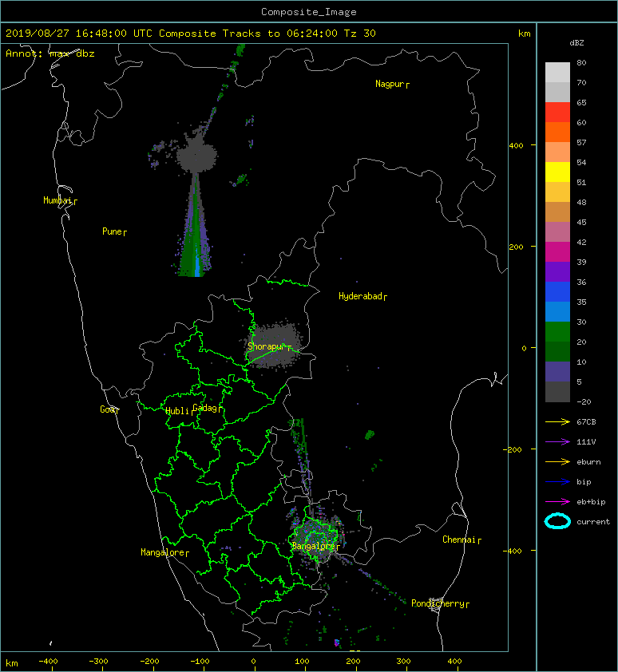This screenshot has width=618, height=672.
Task: Select the blue 36 dBZ color swatch
Action: (557, 291)
